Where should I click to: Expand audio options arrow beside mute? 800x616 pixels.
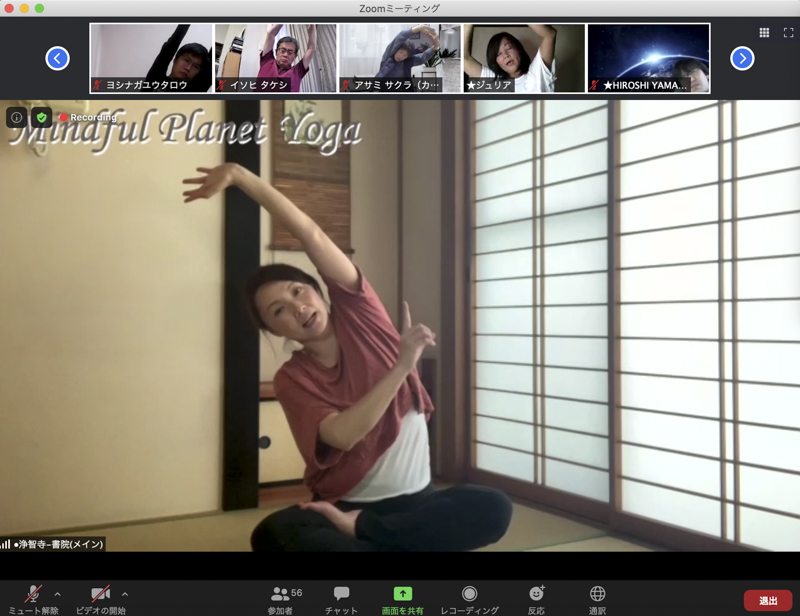[57, 594]
